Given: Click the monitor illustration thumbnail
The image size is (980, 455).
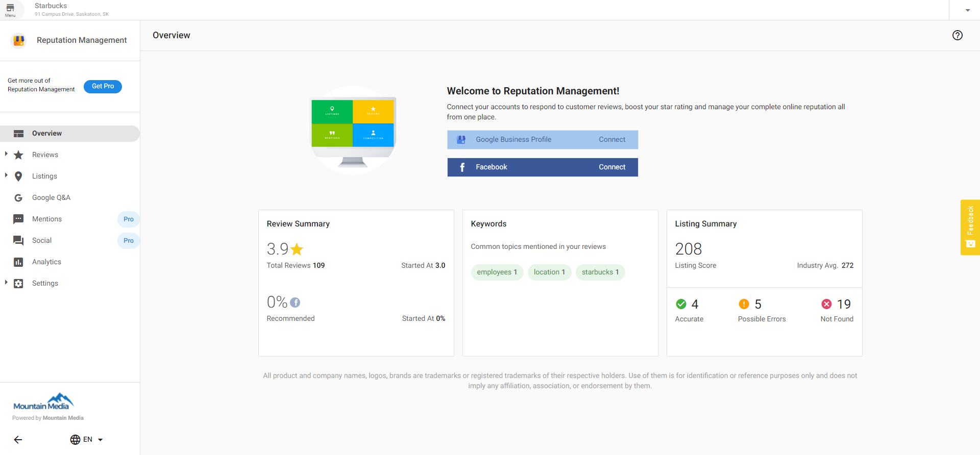Looking at the screenshot, I should point(353,131).
